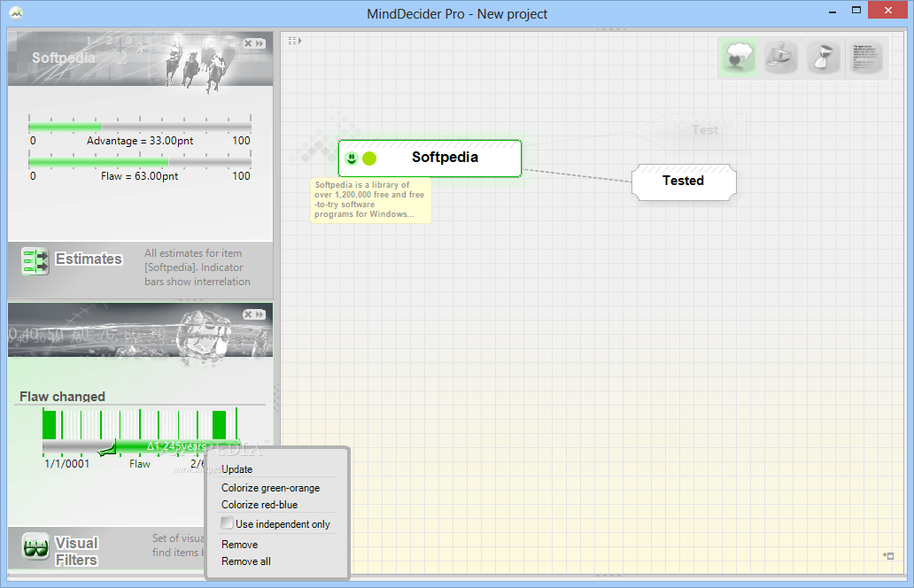The image size is (914, 588).
Task: Click the Flaw = 63.00pnt label
Action: point(139,176)
